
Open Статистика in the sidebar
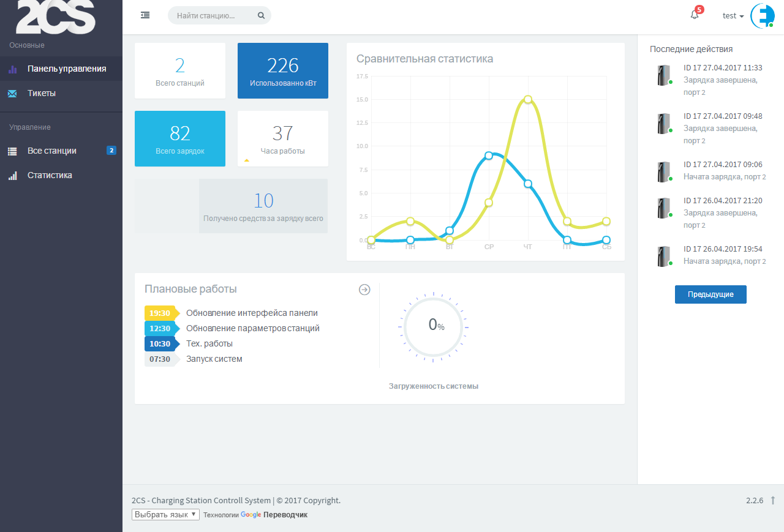click(x=61, y=175)
